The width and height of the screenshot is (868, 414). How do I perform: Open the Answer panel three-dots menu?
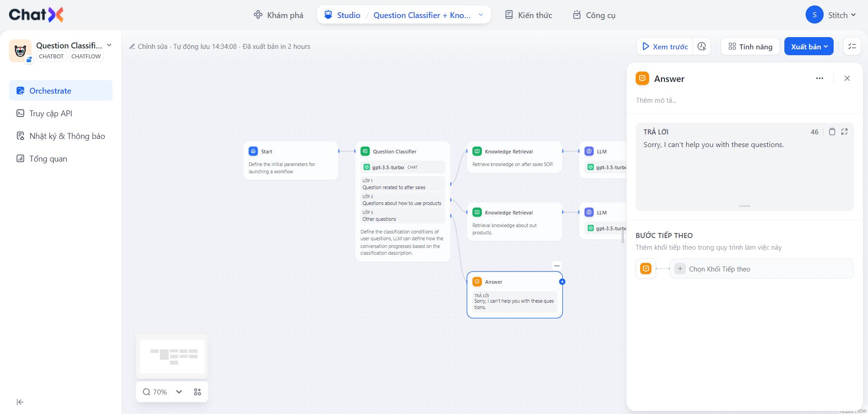pos(820,78)
